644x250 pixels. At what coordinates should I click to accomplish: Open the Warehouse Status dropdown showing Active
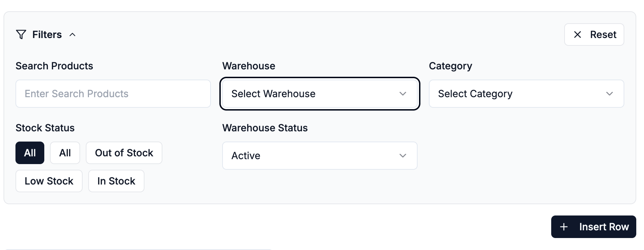click(319, 156)
